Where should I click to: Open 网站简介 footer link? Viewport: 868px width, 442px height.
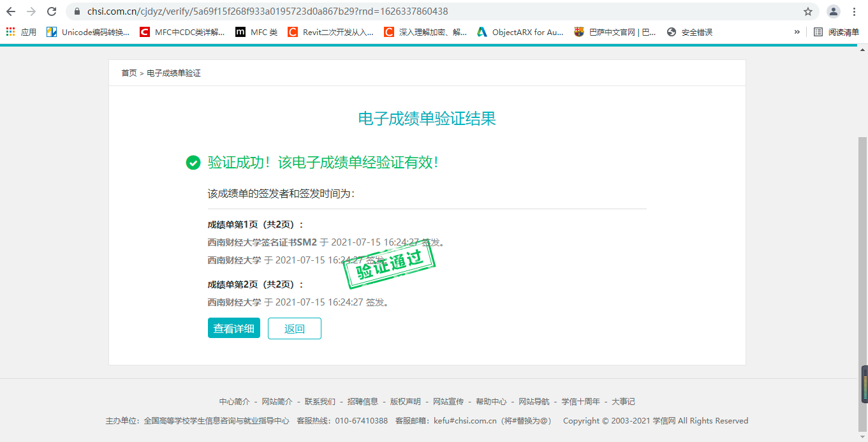(x=277, y=402)
